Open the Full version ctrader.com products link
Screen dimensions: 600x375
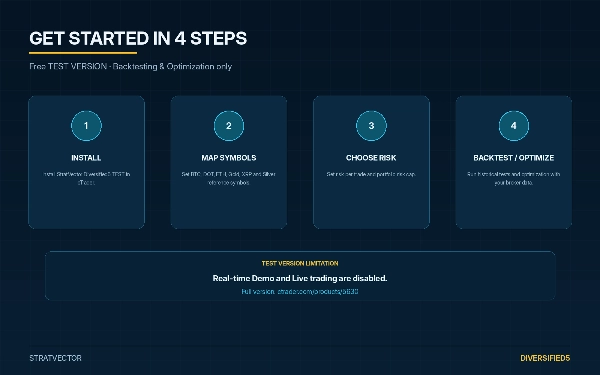click(300, 292)
